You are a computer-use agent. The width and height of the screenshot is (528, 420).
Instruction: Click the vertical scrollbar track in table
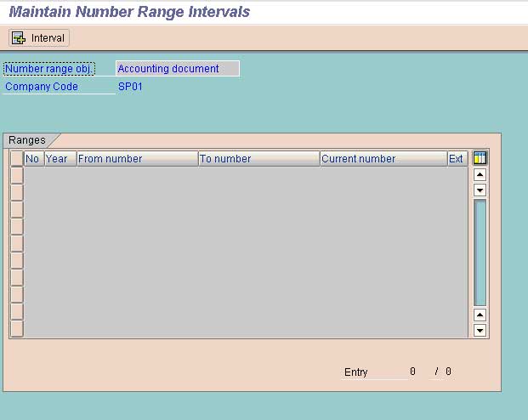pos(480,253)
